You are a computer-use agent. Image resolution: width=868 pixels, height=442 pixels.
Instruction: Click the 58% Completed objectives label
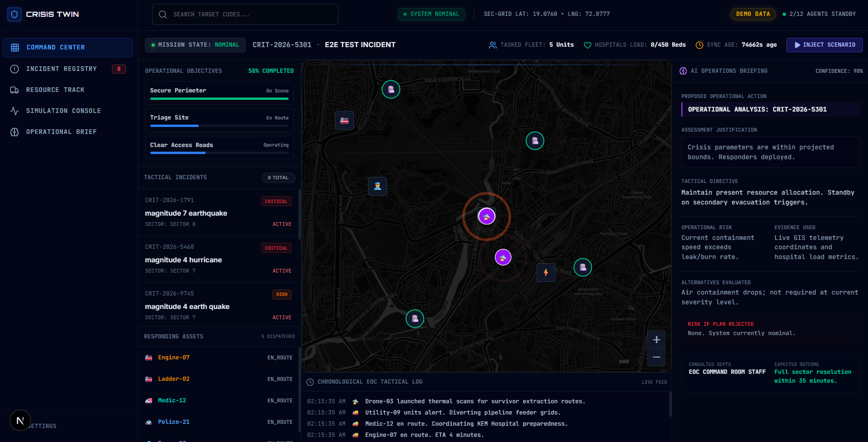coord(271,71)
